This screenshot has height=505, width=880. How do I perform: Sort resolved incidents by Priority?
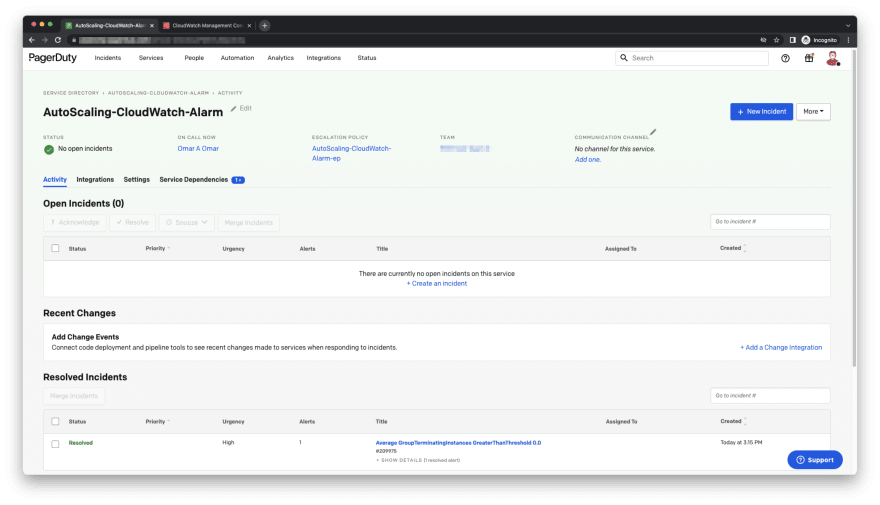point(157,421)
